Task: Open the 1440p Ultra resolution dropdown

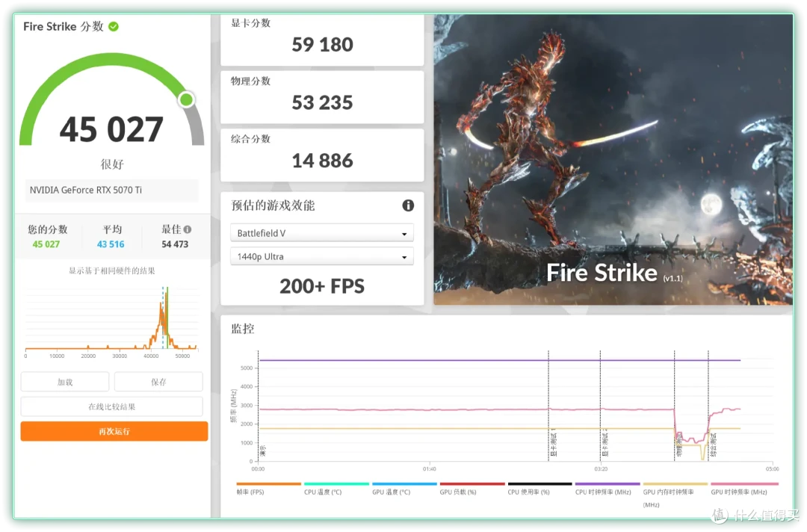Action: [321, 256]
